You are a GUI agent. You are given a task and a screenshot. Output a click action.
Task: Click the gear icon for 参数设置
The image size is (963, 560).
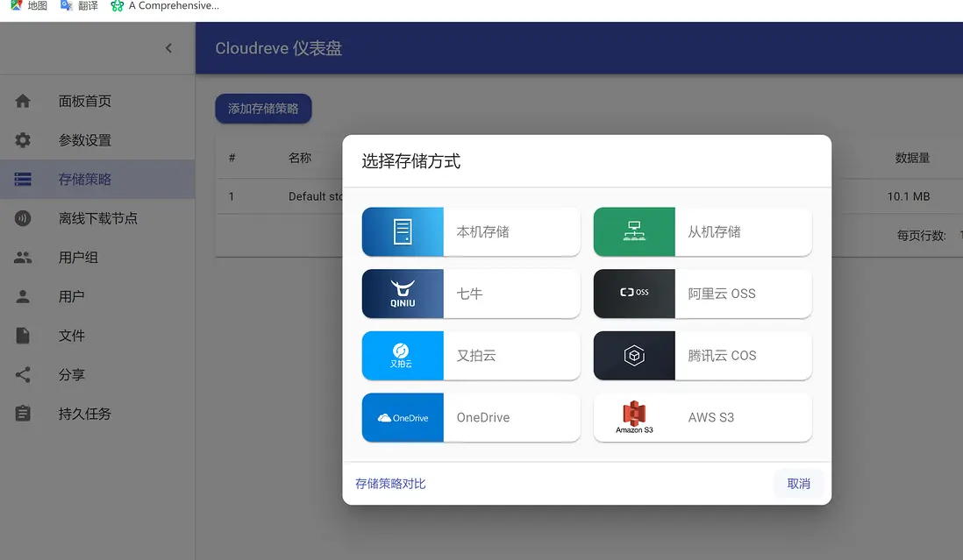[23, 140]
